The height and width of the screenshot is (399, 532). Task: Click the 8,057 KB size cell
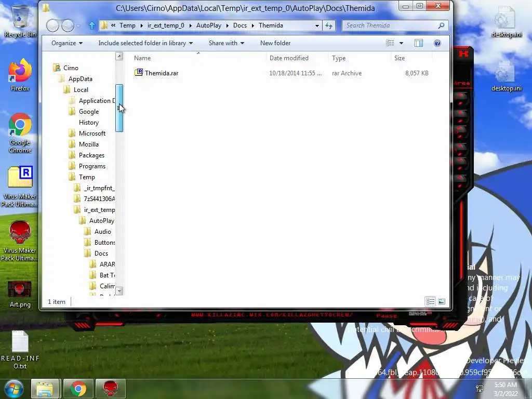pos(417,73)
